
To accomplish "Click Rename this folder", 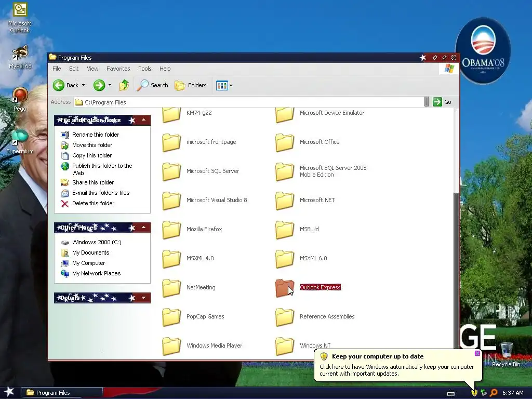I will tap(90, 135).
